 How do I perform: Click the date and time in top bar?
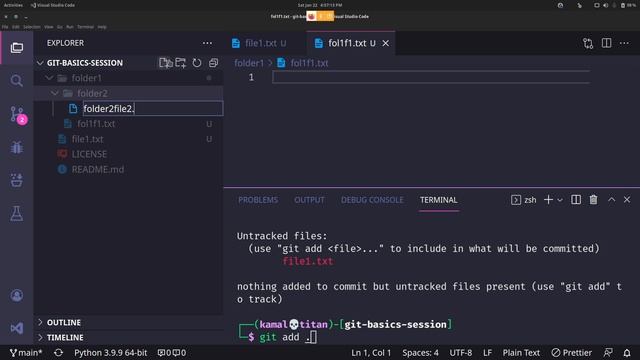pyautogui.click(x=320, y=5)
